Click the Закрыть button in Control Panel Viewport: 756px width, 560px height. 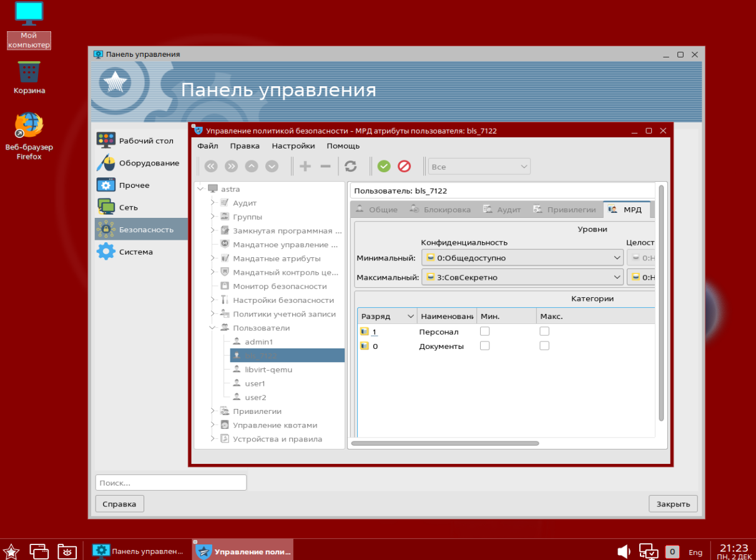673,504
